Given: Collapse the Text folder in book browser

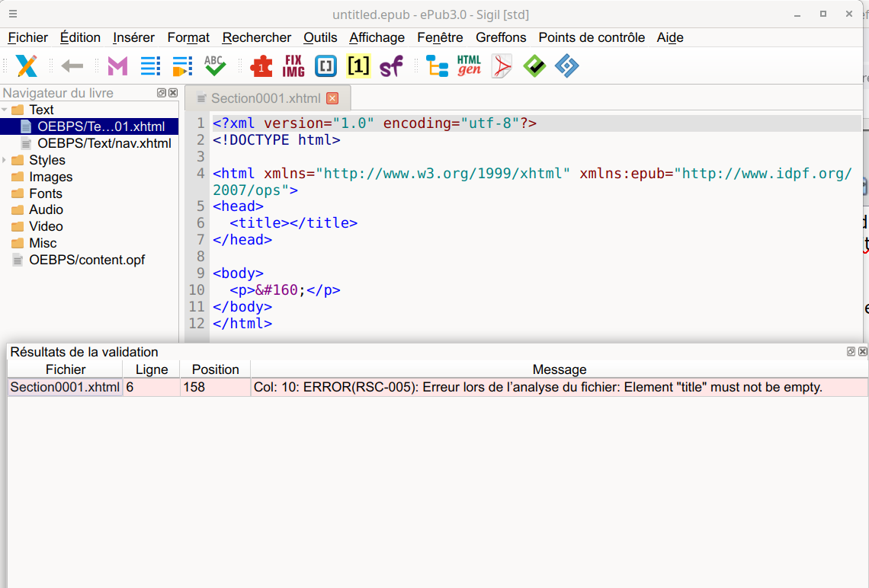Looking at the screenshot, I should (x=5, y=110).
